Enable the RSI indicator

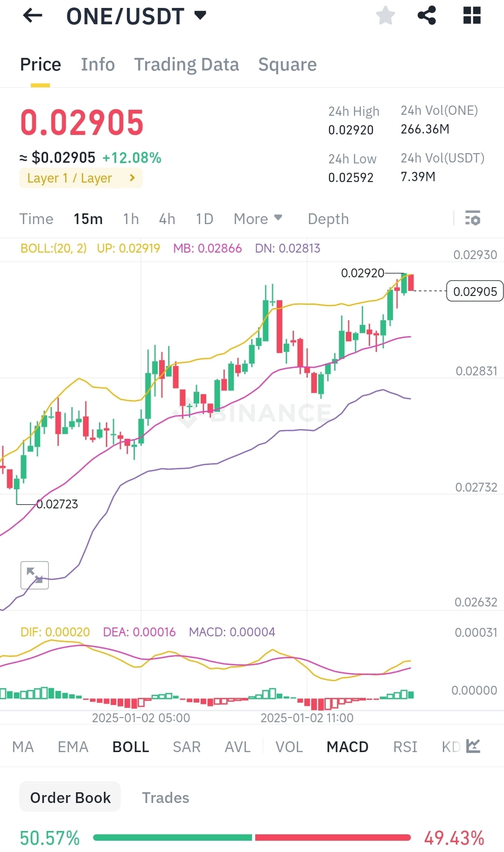pyautogui.click(x=405, y=746)
